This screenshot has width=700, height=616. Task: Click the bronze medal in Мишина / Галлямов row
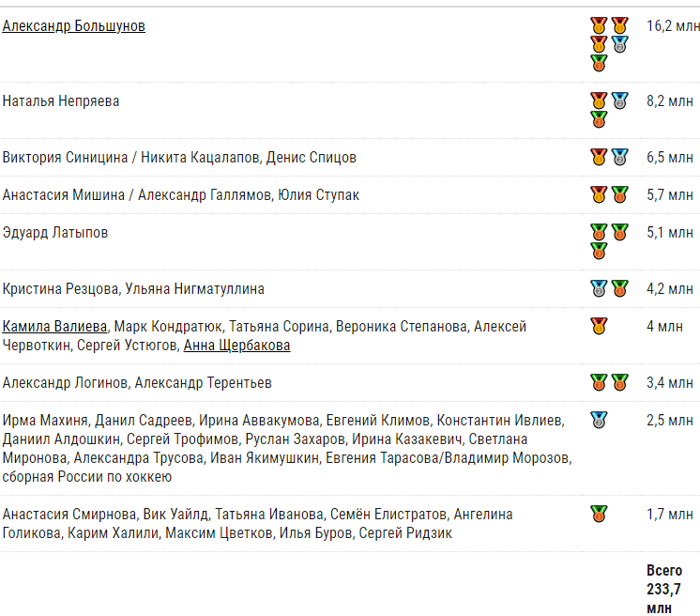coord(619,194)
